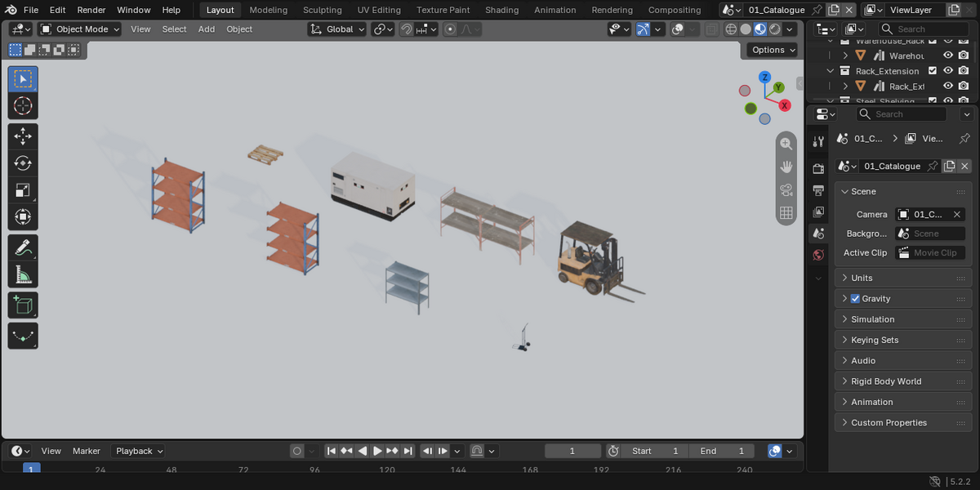
Task: Select the Annotate tool
Action: [x=23, y=247]
